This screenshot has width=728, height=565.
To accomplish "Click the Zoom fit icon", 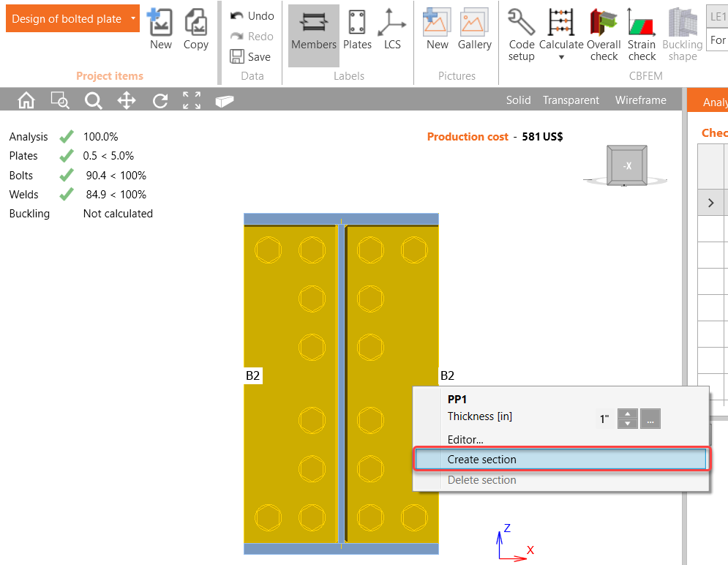I will point(191,100).
